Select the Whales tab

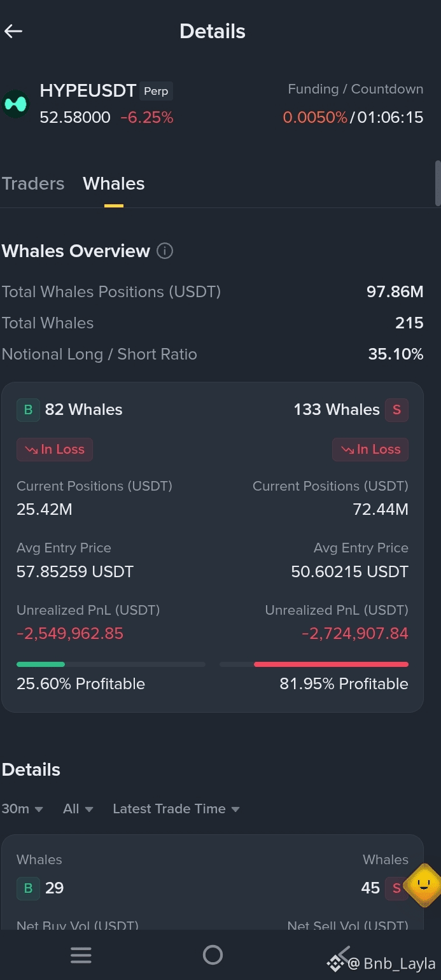click(114, 183)
